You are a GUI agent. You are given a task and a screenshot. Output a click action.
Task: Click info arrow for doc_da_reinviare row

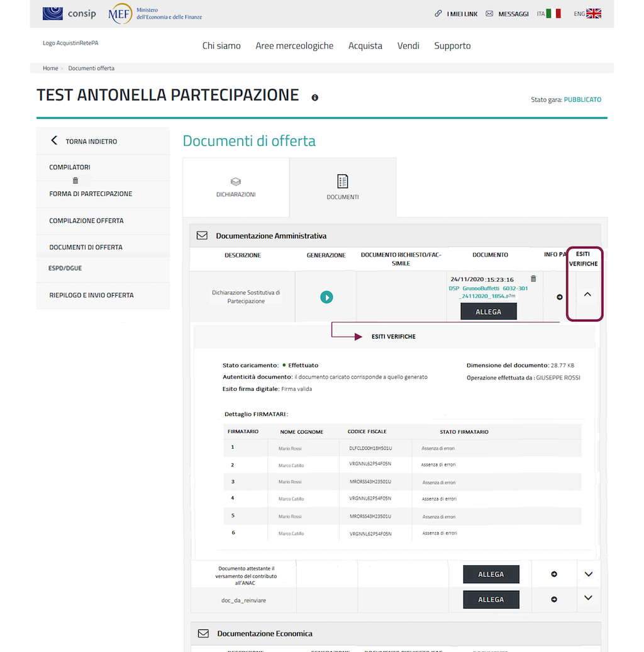click(554, 599)
